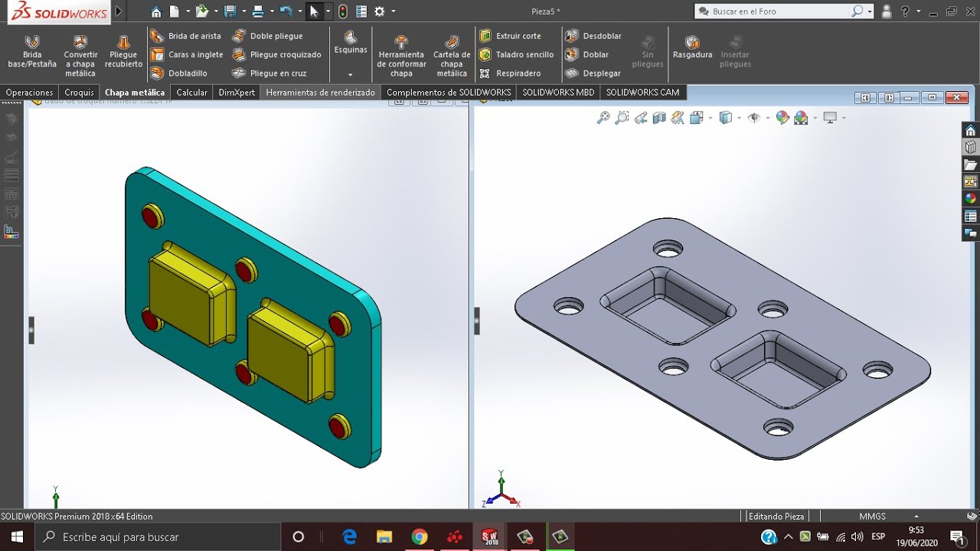Expand the Options gear dropdown arrow

(394, 11)
